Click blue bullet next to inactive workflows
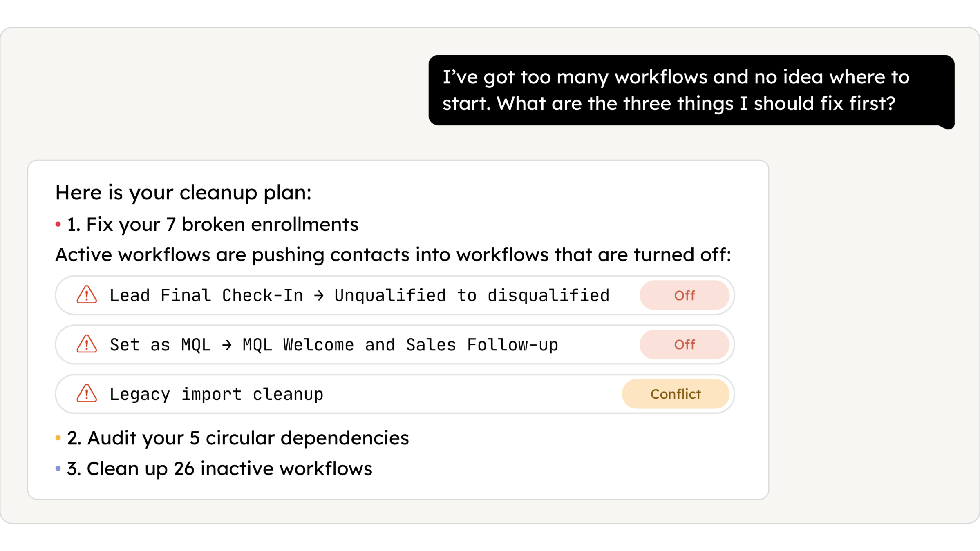 click(58, 468)
